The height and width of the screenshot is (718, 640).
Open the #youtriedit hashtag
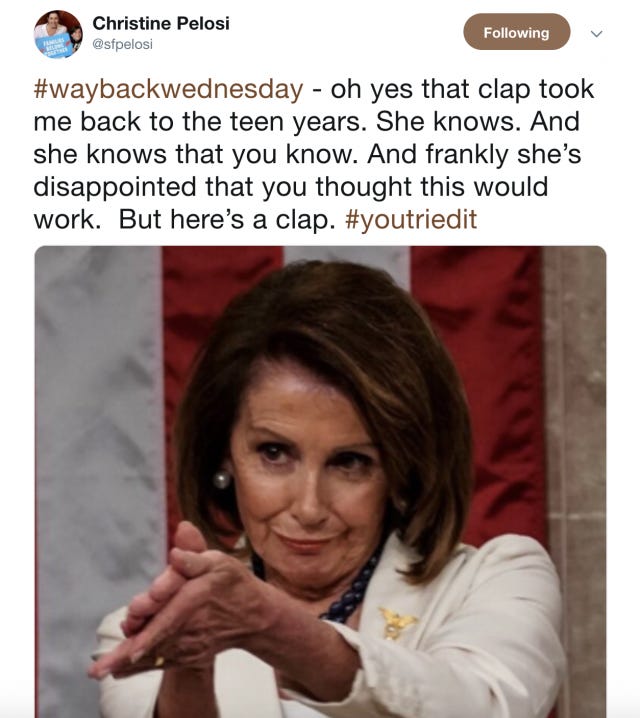click(x=411, y=219)
